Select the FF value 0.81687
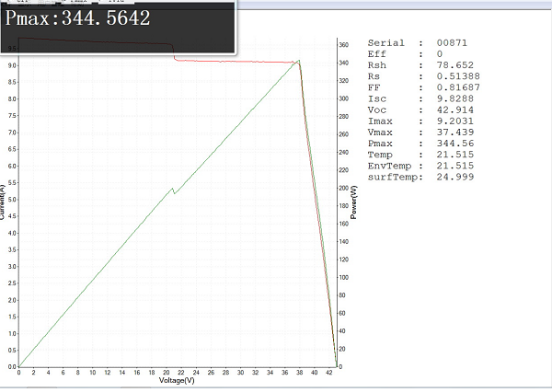The width and height of the screenshot is (552, 392). 458,87
